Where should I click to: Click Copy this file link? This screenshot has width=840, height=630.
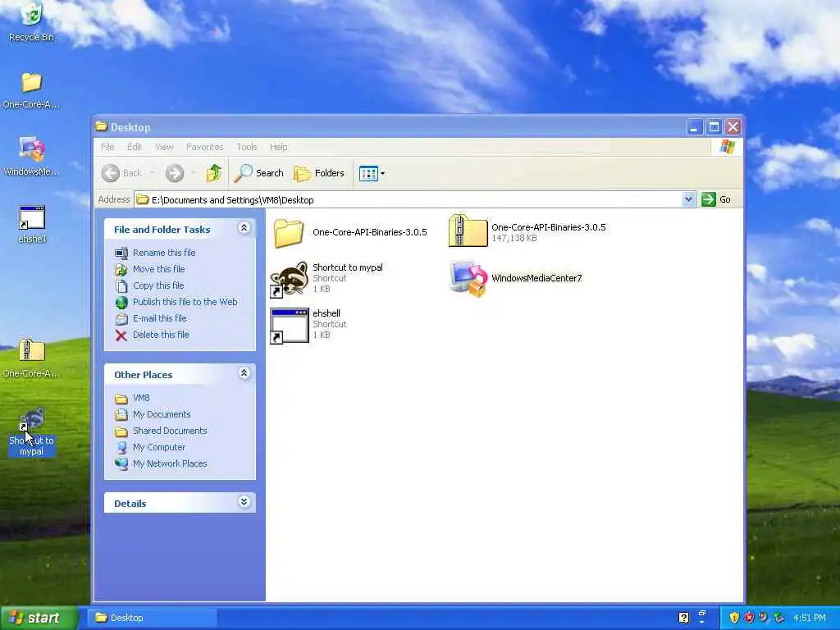pyautogui.click(x=158, y=285)
